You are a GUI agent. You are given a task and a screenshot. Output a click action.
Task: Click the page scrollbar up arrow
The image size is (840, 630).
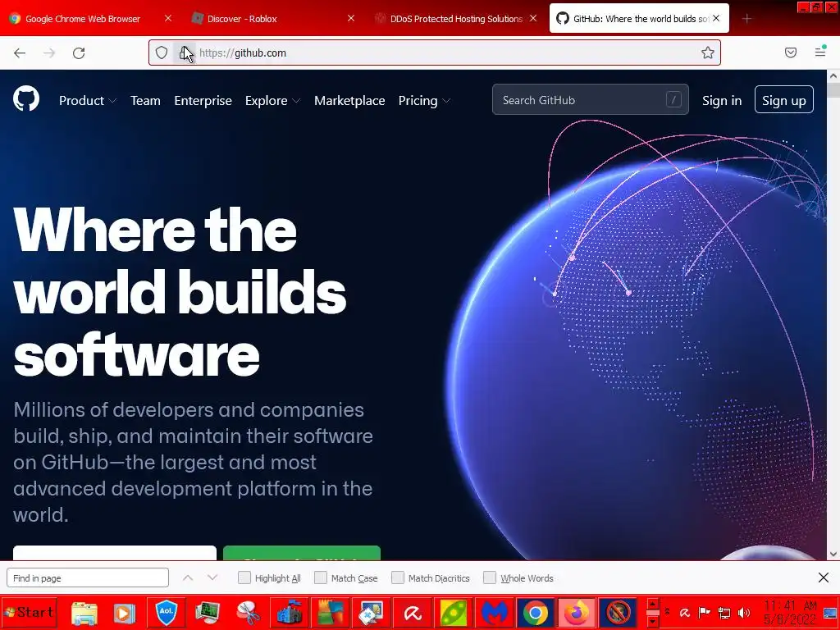pos(833,76)
